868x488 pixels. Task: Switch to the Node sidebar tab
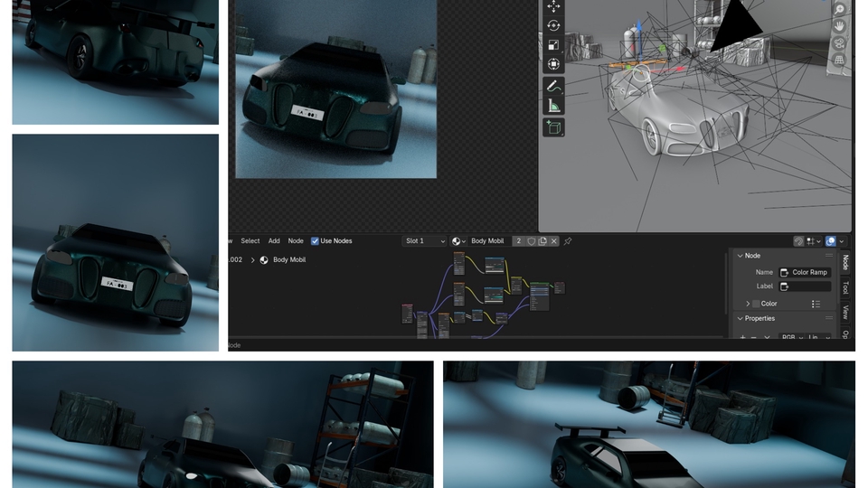pyautogui.click(x=845, y=263)
